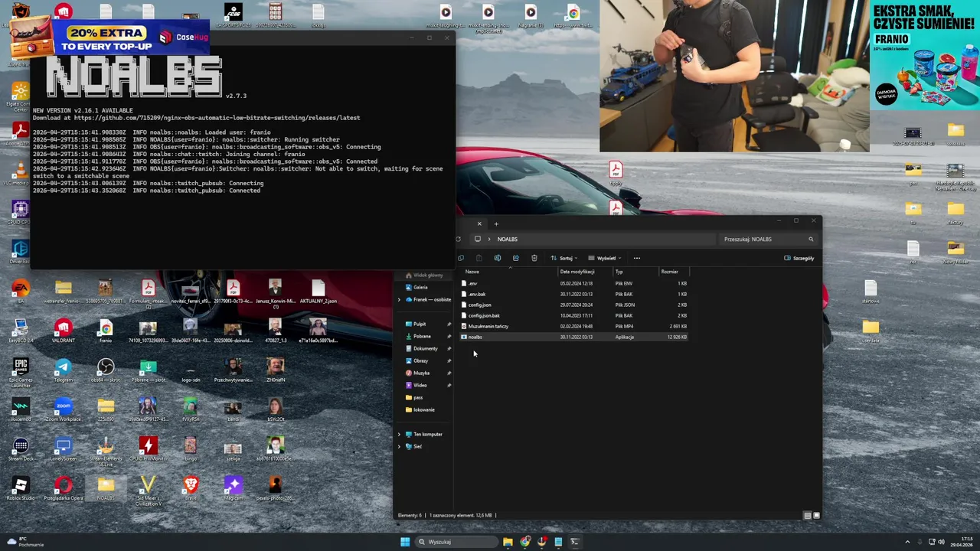
Task: Open the Stream Deck desktop icon
Action: tap(20, 449)
